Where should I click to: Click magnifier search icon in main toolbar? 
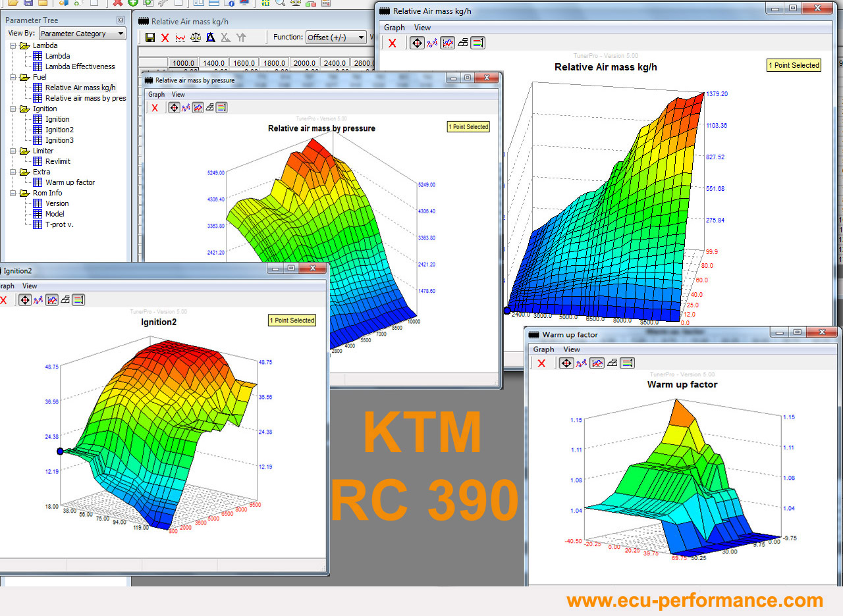(281, 3)
